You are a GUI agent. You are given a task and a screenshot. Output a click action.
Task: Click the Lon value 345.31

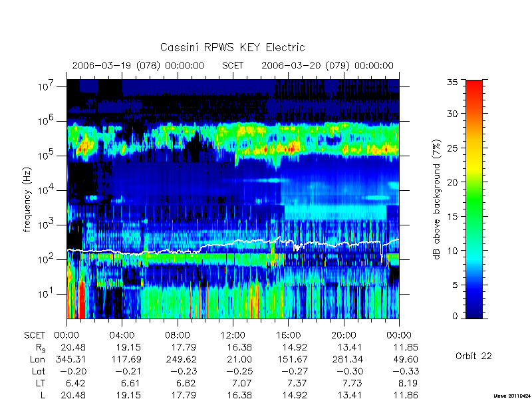[70, 359]
